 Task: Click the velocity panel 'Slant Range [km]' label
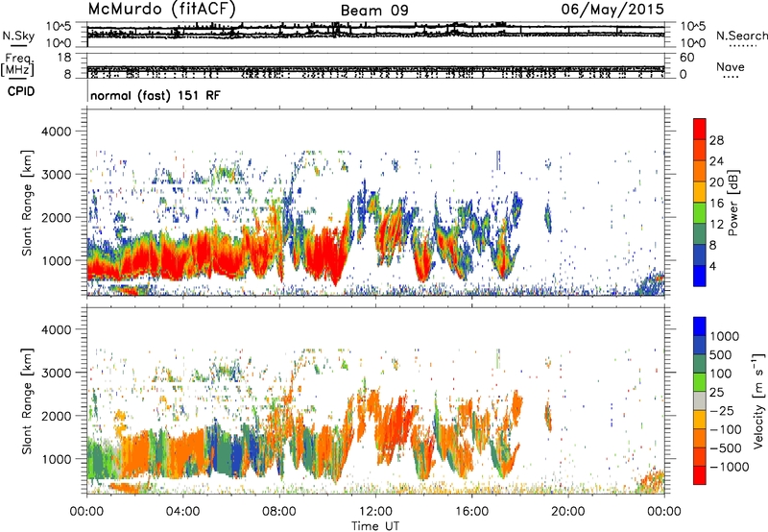click(x=27, y=400)
